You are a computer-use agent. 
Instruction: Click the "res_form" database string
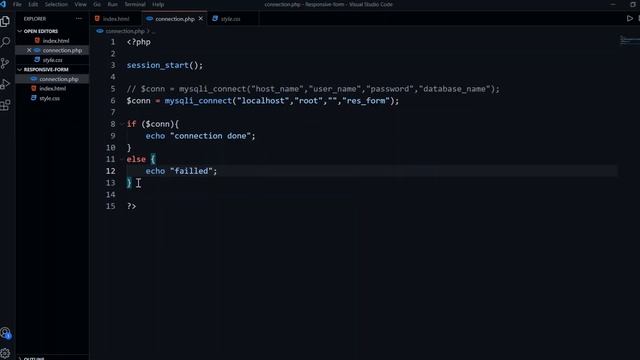coord(366,101)
